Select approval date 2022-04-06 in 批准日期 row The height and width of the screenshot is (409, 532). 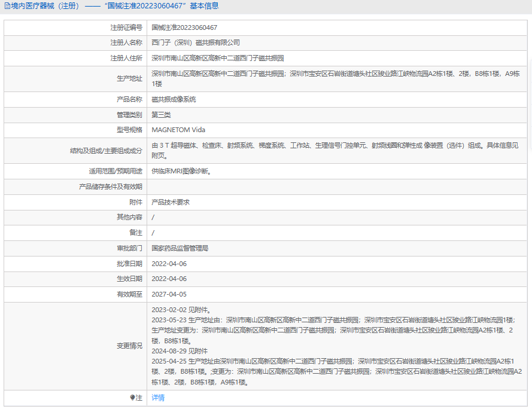(x=169, y=264)
